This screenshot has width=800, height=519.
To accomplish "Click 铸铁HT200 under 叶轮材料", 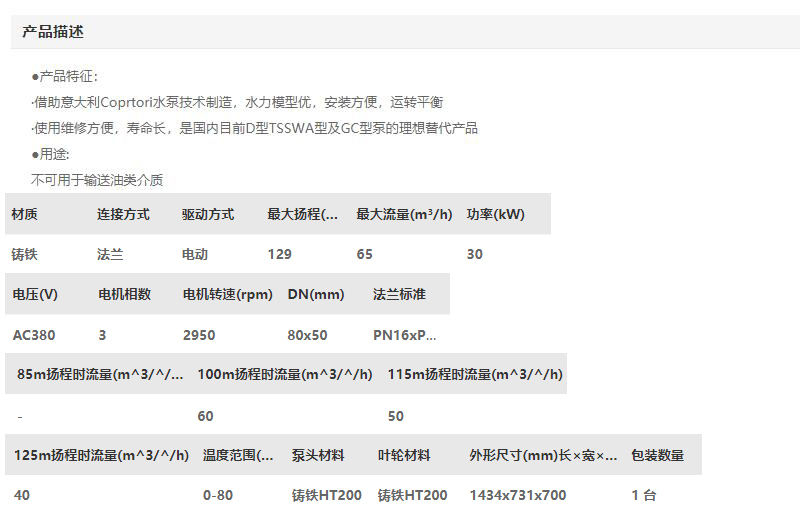I will 412,495.
